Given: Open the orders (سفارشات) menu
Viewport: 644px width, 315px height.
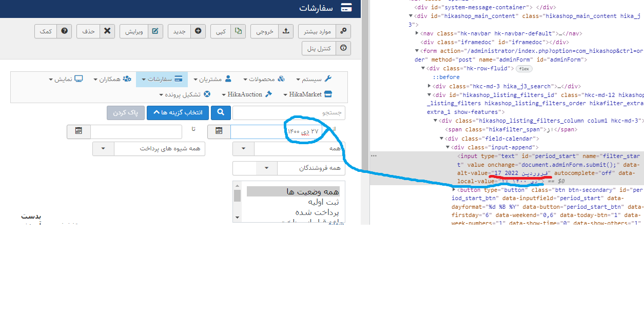Looking at the screenshot, I should click(x=162, y=79).
